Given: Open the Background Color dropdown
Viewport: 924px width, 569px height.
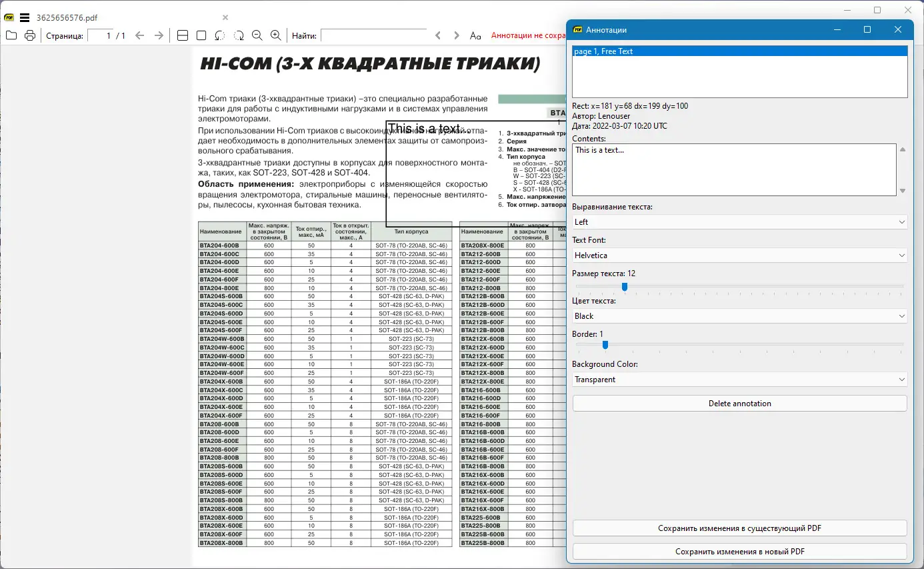Looking at the screenshot, I should 739,380.
